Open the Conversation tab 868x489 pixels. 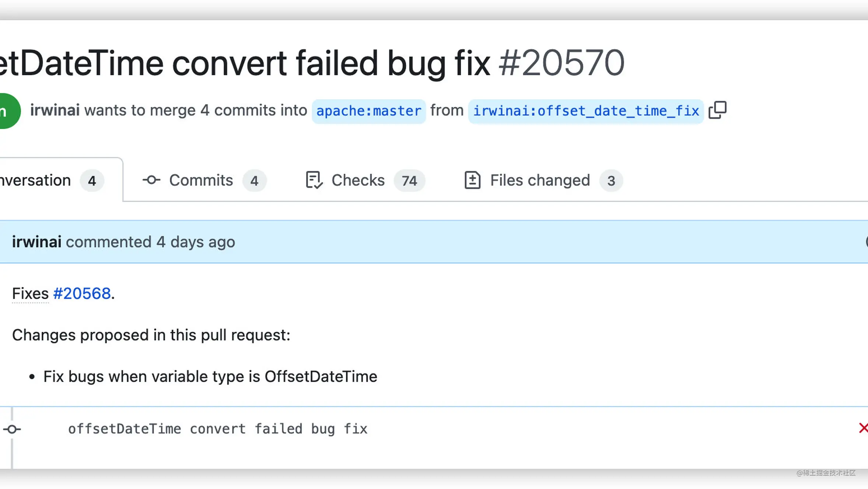pyautogui.click(x=52, y=180)
